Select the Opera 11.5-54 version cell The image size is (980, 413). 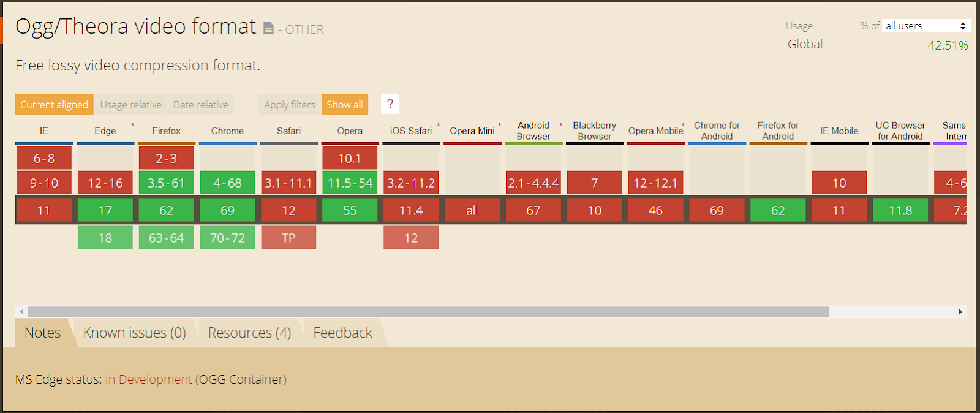pyautogui.click(x=350, y=183)
